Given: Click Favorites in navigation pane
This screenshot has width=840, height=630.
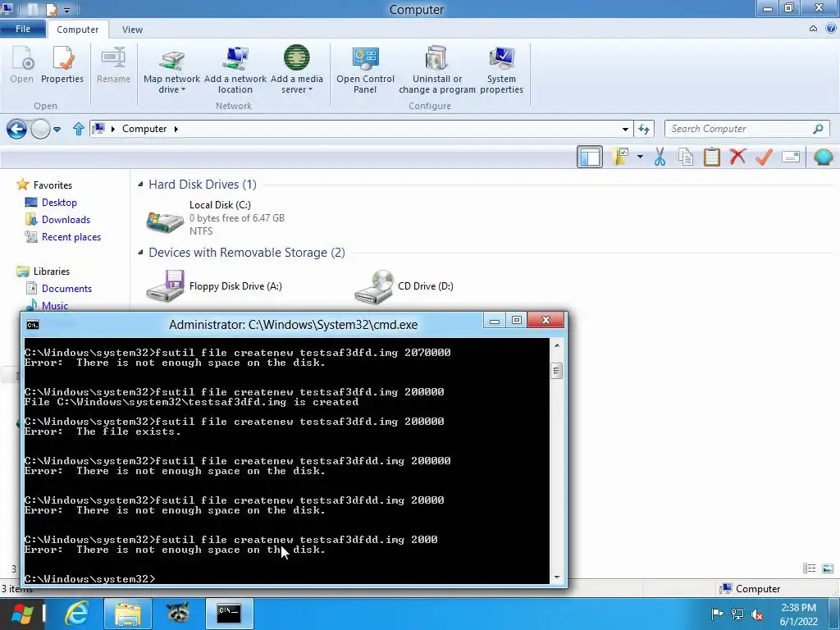Looking at the screenshot, I should (52, 185).
